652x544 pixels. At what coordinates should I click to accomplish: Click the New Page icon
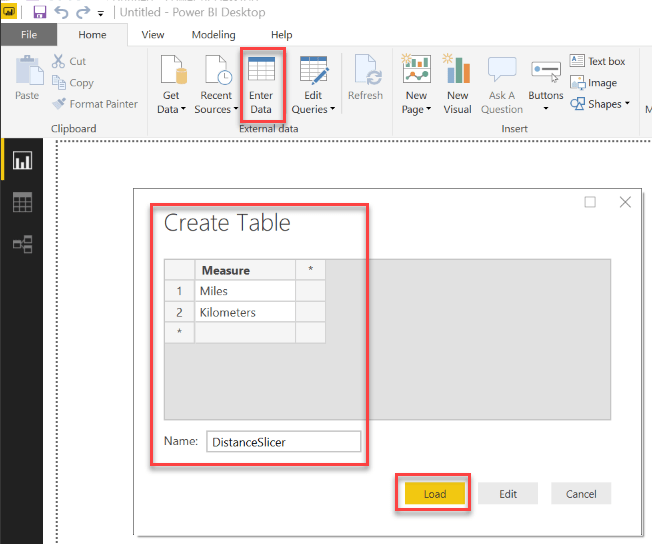[x=416, y=69]
